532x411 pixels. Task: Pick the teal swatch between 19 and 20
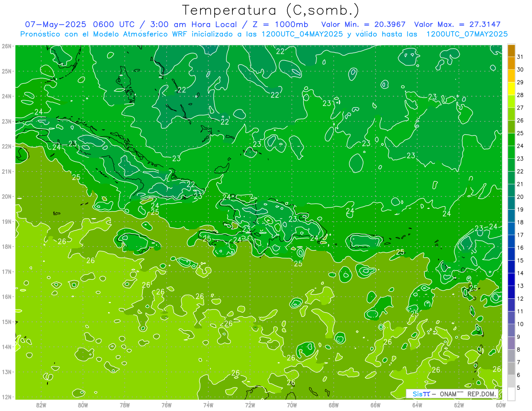pos(511,203)
